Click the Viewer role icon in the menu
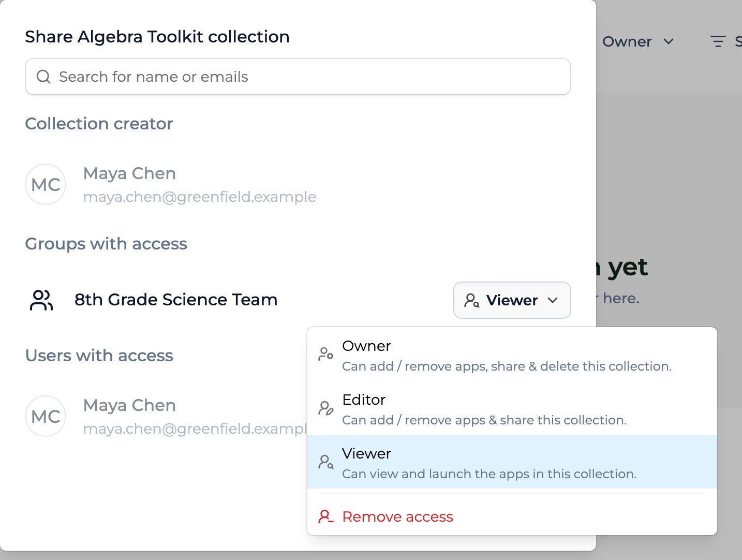The height and width of the screenshot is (560, 742). coord(325,462)
